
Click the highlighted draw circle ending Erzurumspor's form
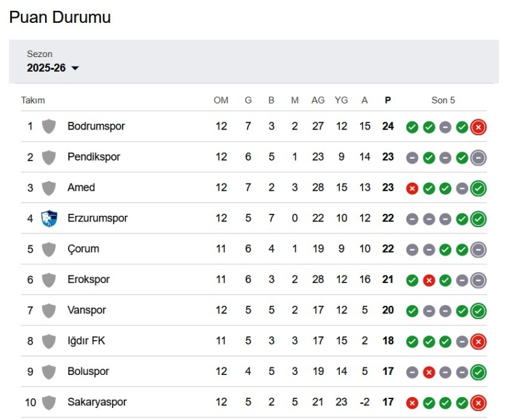479,218
